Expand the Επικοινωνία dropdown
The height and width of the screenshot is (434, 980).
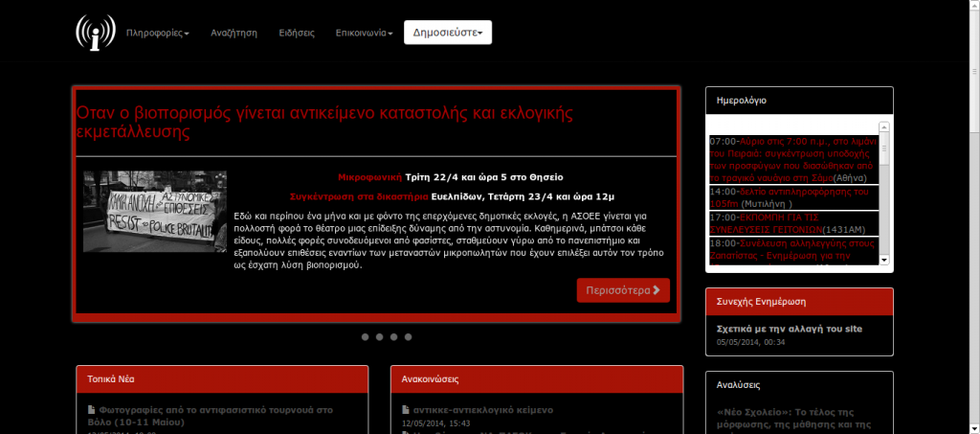pos(364,34)
